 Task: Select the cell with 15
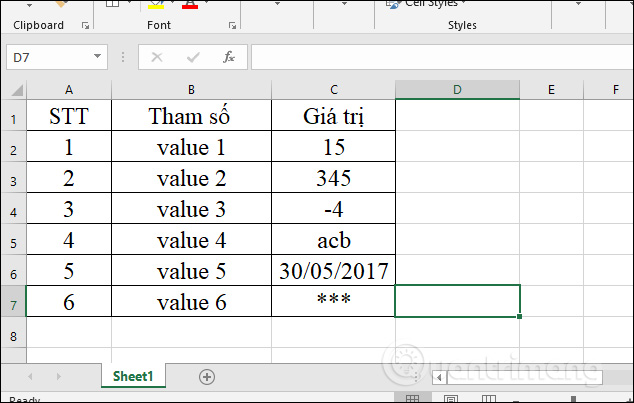pos(334,147)
